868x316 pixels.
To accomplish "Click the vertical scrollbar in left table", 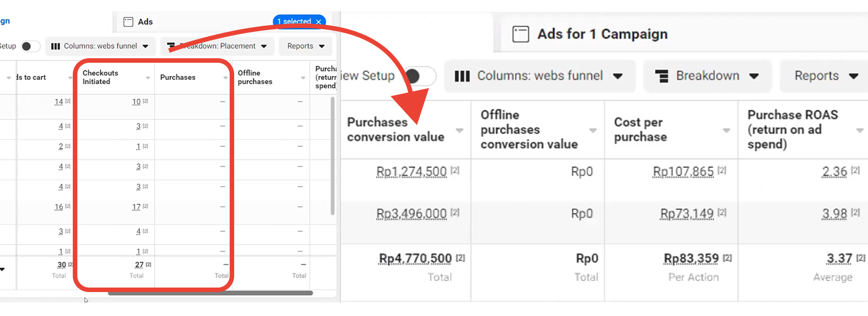I will [x=333, y=156].
